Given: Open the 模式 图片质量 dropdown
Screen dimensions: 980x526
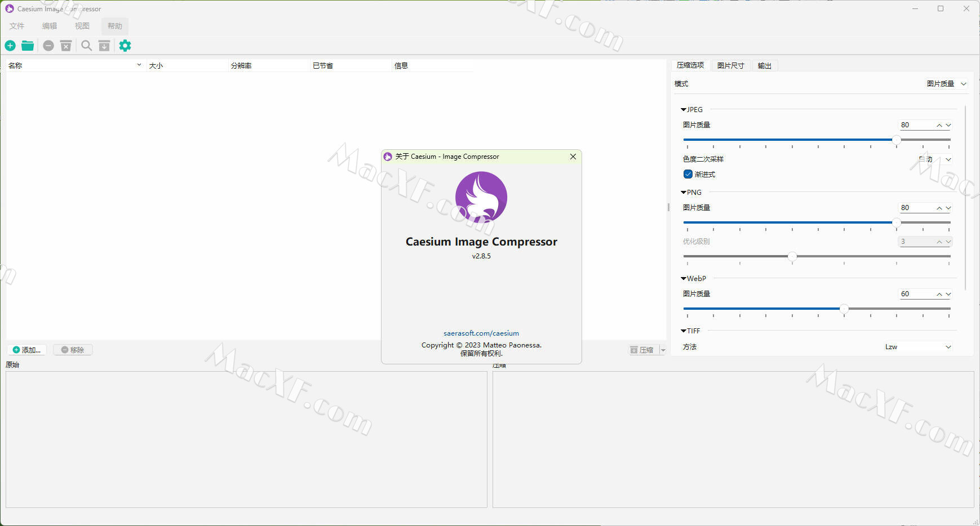Looking at the screenshot, I should point(947,83).
